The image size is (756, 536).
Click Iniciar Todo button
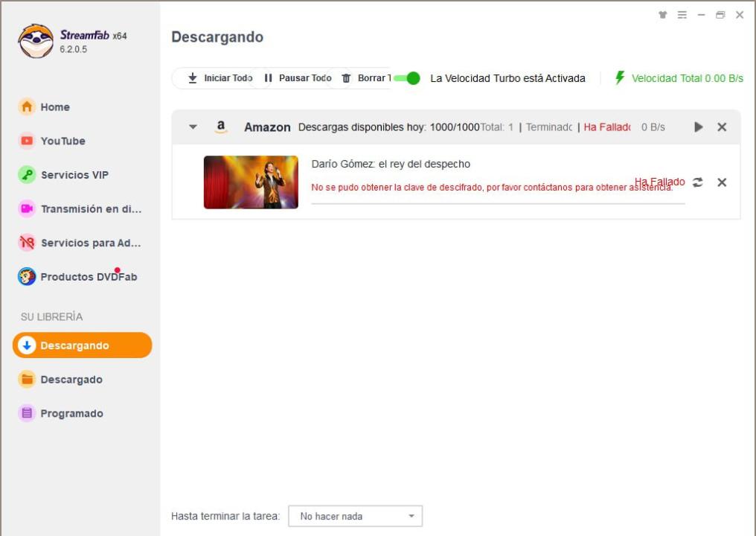pos(220,78)
